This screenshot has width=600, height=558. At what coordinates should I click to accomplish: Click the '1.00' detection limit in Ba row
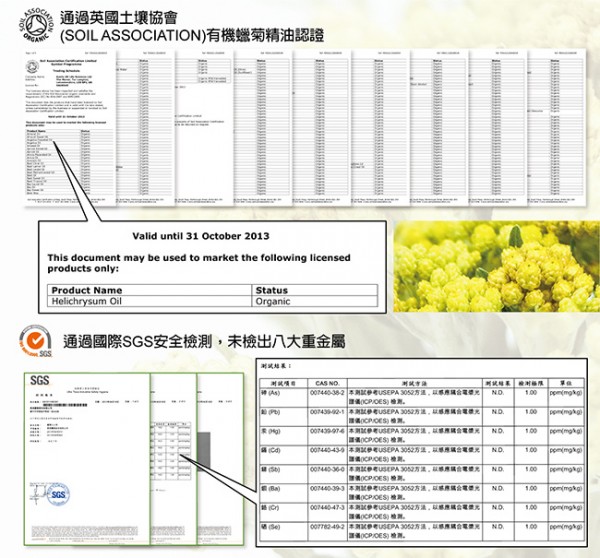(x=531, y=489)
